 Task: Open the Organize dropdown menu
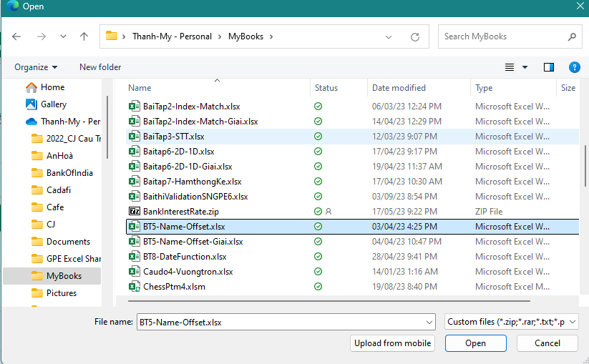pyautogui.click(x=36, y=67)
